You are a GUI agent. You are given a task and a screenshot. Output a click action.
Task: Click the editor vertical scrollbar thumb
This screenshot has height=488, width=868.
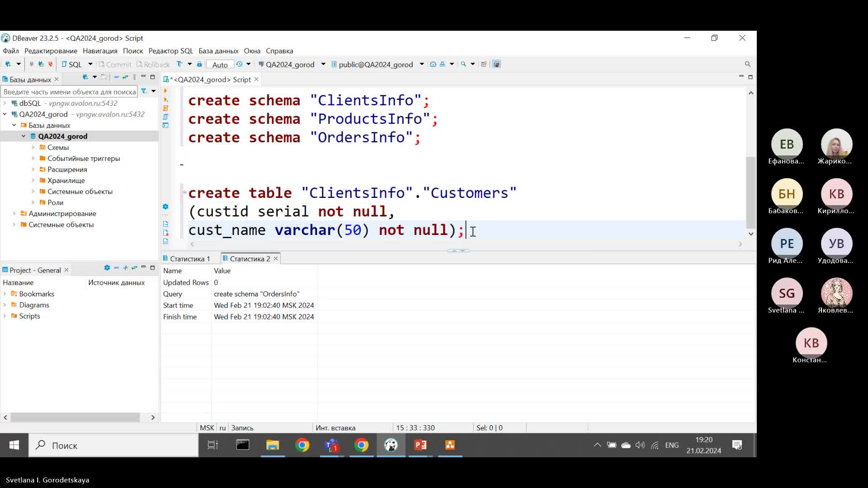pos(751,192)
